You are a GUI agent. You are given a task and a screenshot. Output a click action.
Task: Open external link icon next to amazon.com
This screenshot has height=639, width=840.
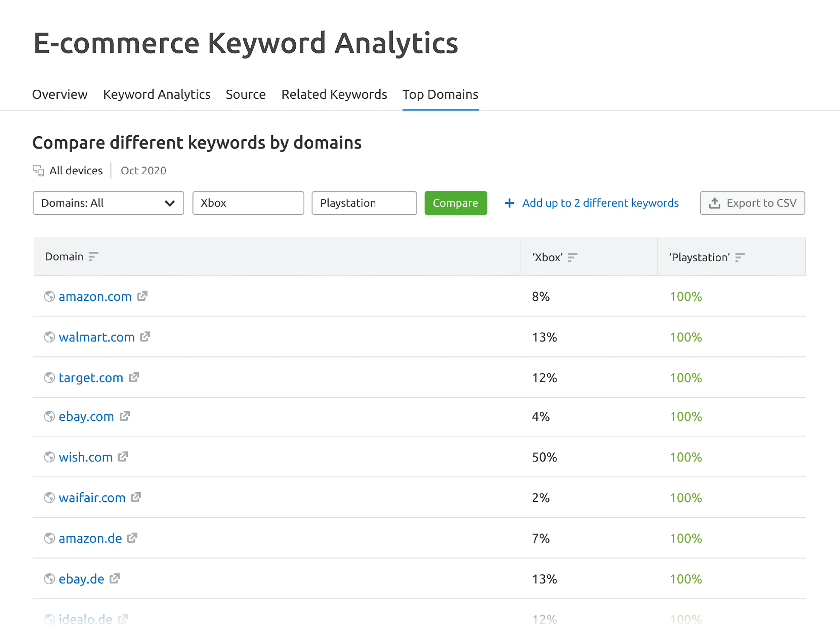142,296
